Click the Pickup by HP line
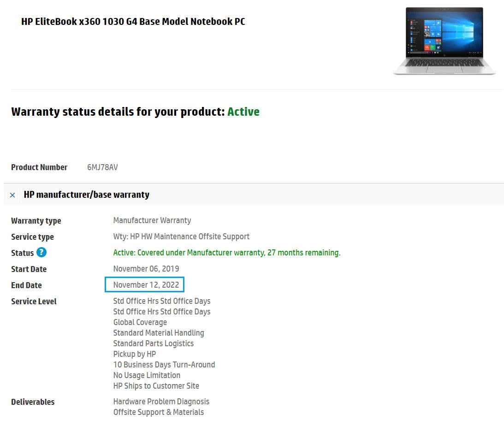 tap(134, 354)
